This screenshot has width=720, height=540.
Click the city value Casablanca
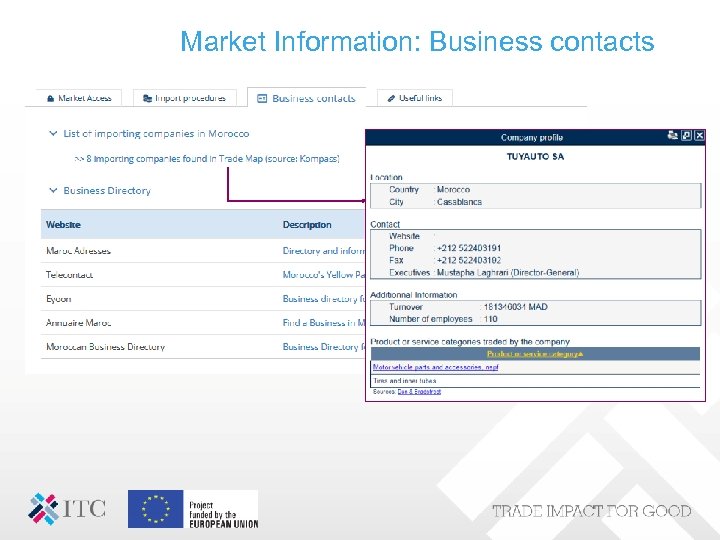(459, 202)
